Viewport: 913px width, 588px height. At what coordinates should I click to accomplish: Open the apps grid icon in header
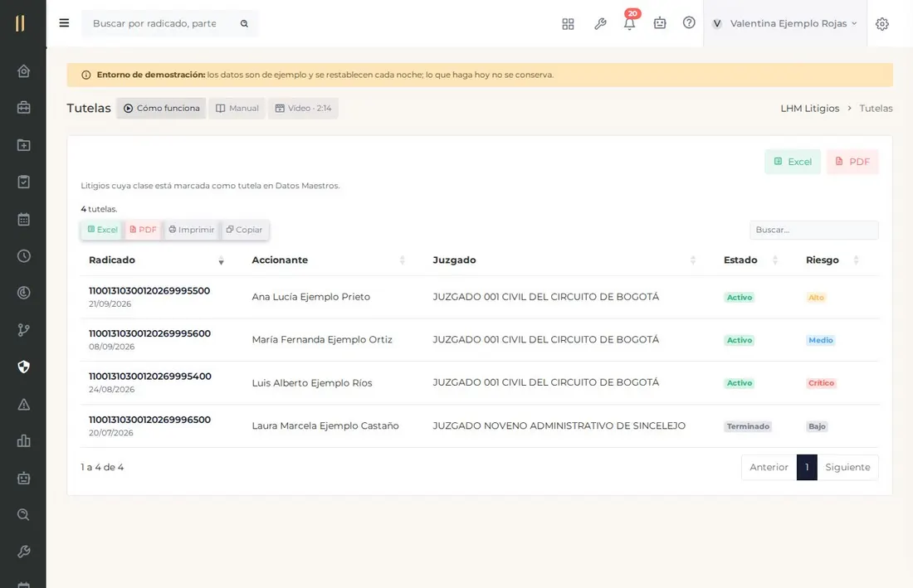point(568,24)
